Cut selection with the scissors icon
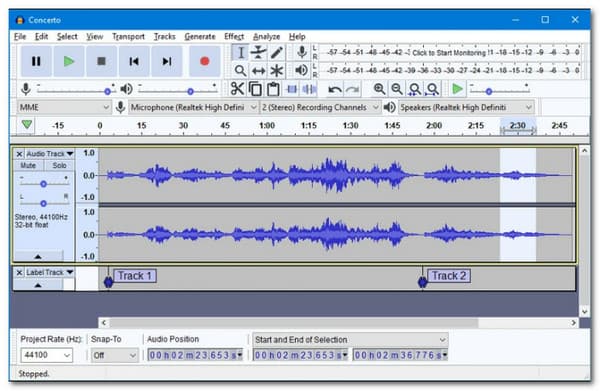Viewport: 600px width, 391px height. click(237, 89)
